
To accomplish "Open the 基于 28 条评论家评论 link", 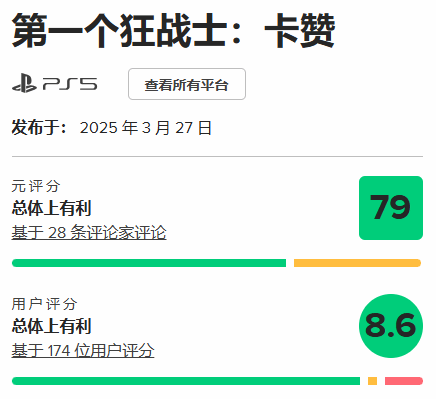I will pyautogui.click(x=89, y=233).
